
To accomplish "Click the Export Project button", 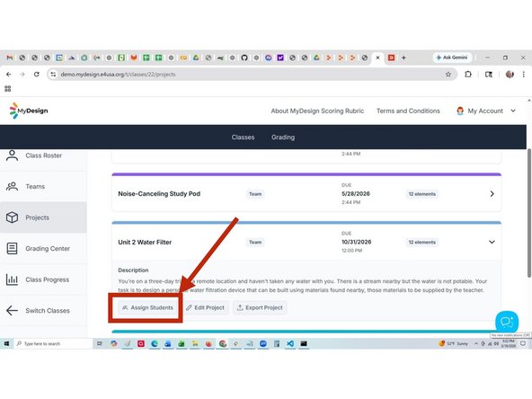I will tap(260, 307).
